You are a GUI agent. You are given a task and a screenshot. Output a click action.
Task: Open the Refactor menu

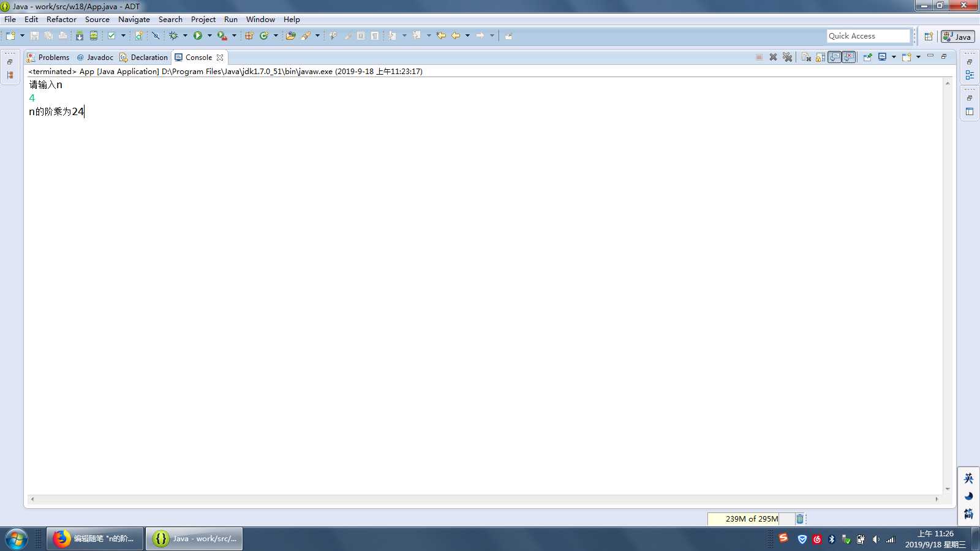click(x=61, y=19)
